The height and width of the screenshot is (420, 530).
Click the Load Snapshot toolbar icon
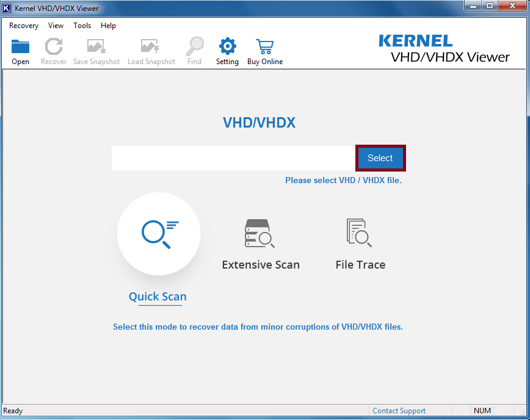click(150, 46)
